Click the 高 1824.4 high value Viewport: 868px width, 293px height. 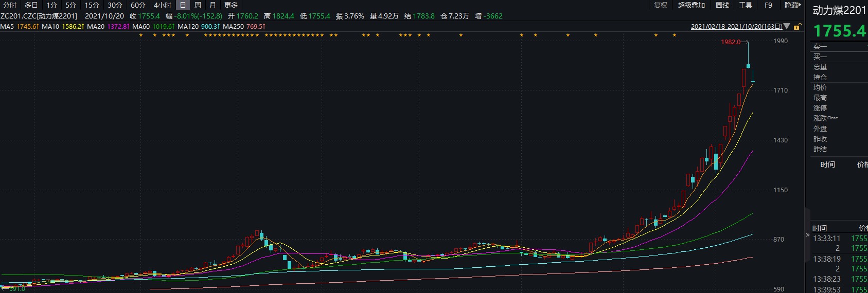click(x=279, y=16)
